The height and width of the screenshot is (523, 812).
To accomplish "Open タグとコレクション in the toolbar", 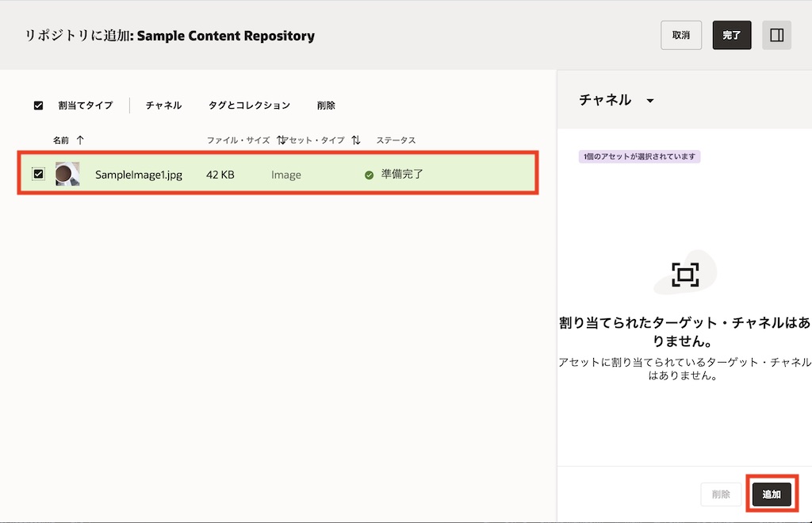I will [x=249, y=106].
